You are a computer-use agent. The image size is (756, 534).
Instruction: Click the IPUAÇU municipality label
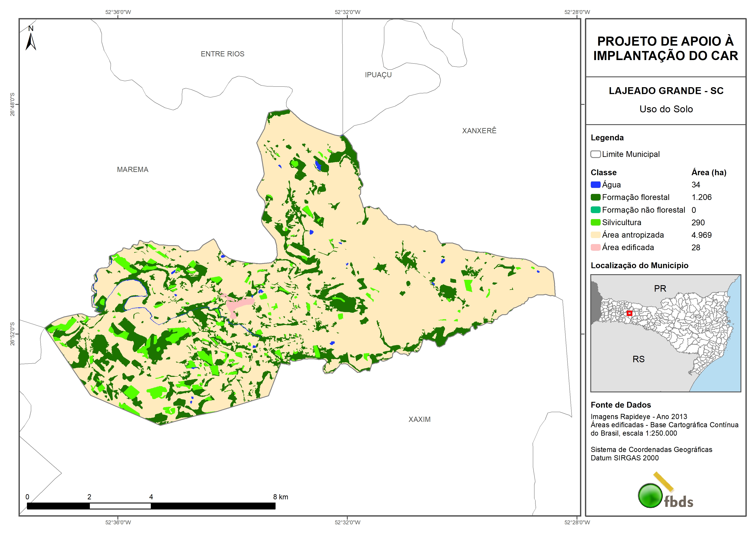378,75
